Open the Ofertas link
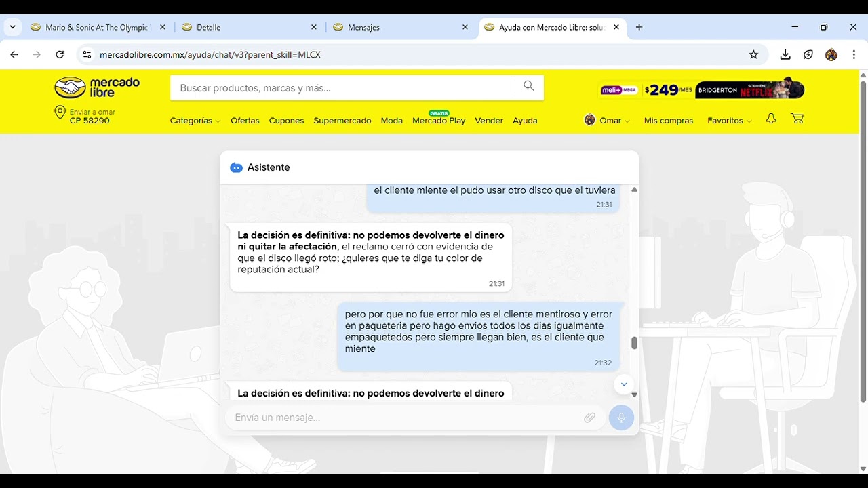Screen dimensions: 868x488 click(245, 120)
